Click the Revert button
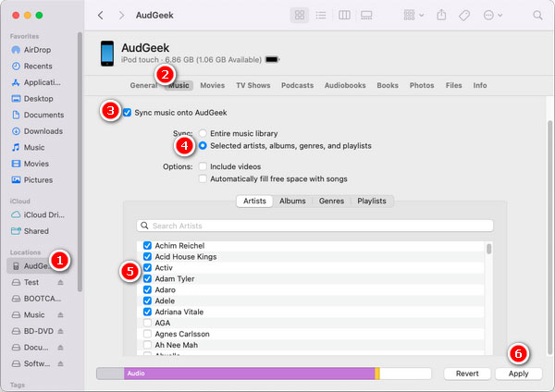The width and height of the screenshot is (555, 392). [x=467, y=374]
